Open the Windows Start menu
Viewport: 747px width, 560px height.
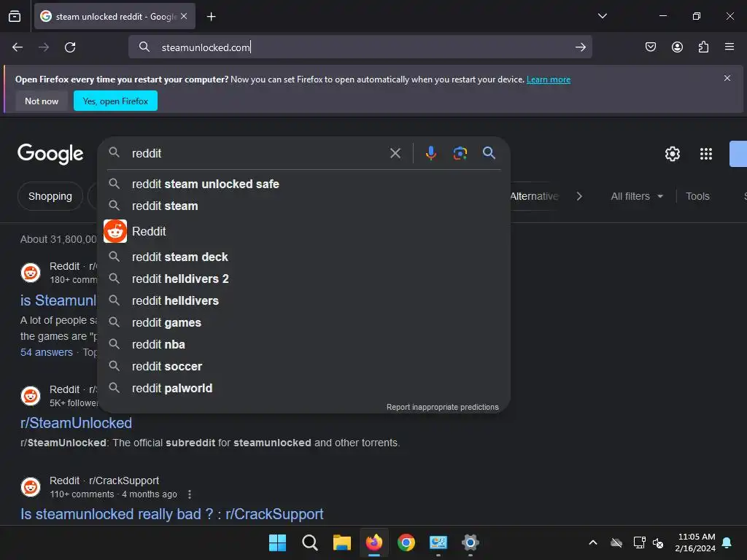pyautogui.click(x=277, y=542)
